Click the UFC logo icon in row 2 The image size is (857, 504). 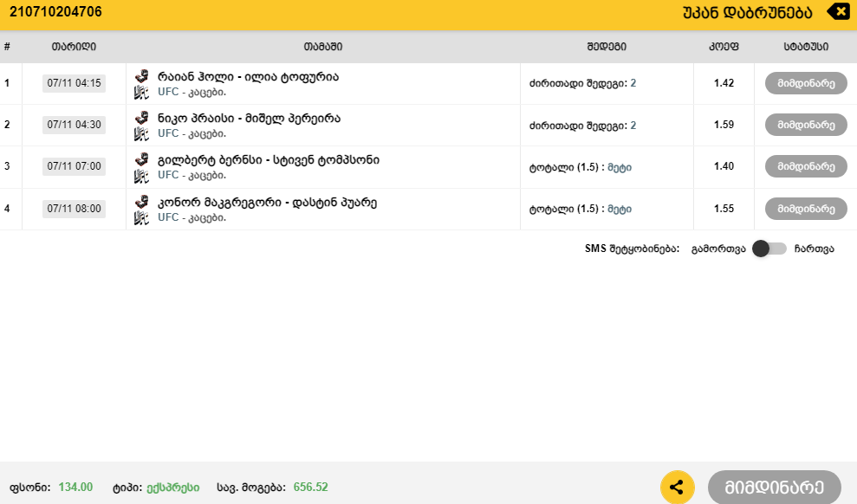[141, 133]
